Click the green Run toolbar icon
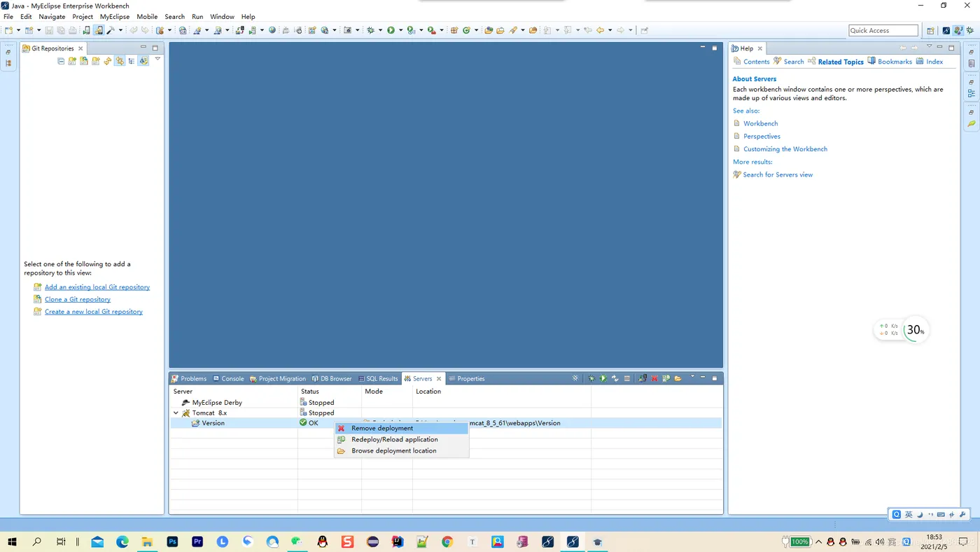Screen dimensions: 980x552 tap(391, 30)
